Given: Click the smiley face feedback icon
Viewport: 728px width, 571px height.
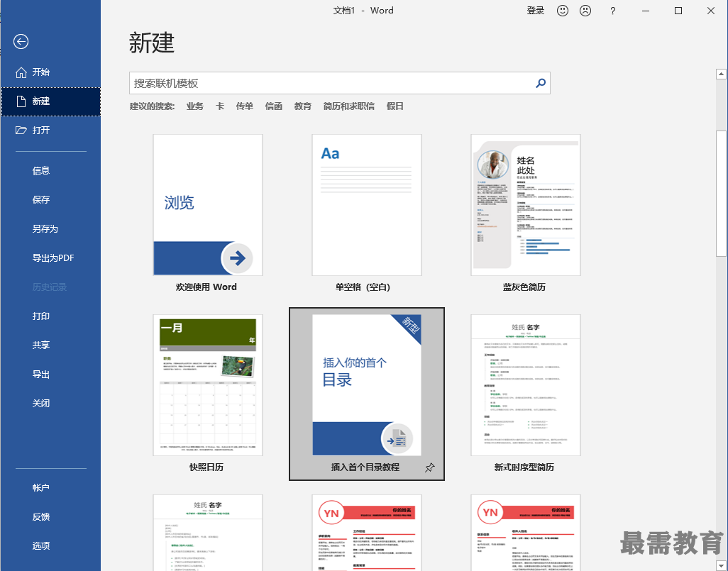Looking at the screenshot, I should (562, 11).
